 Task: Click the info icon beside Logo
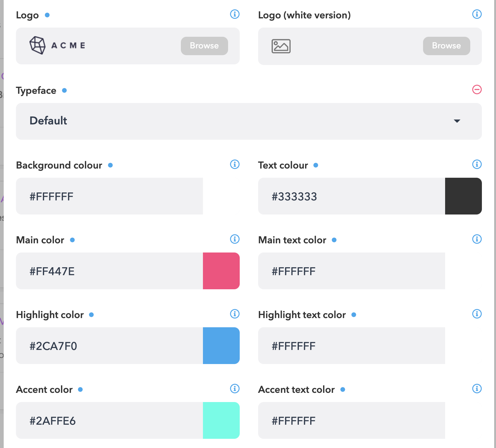[x=235, y=14]
